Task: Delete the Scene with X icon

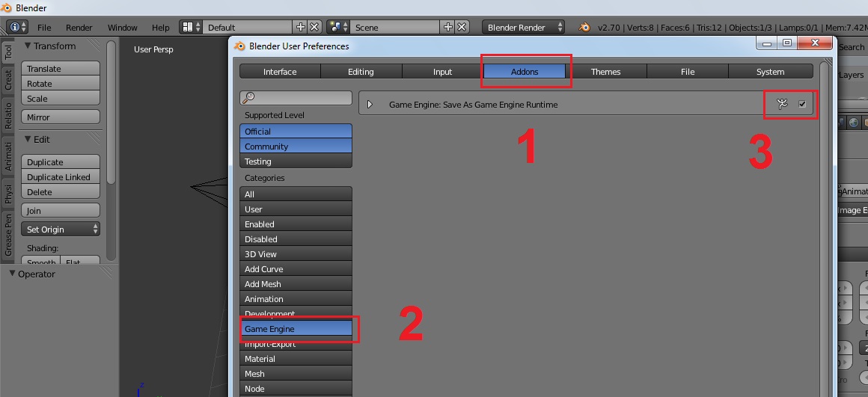Action: tap(462, 27)
